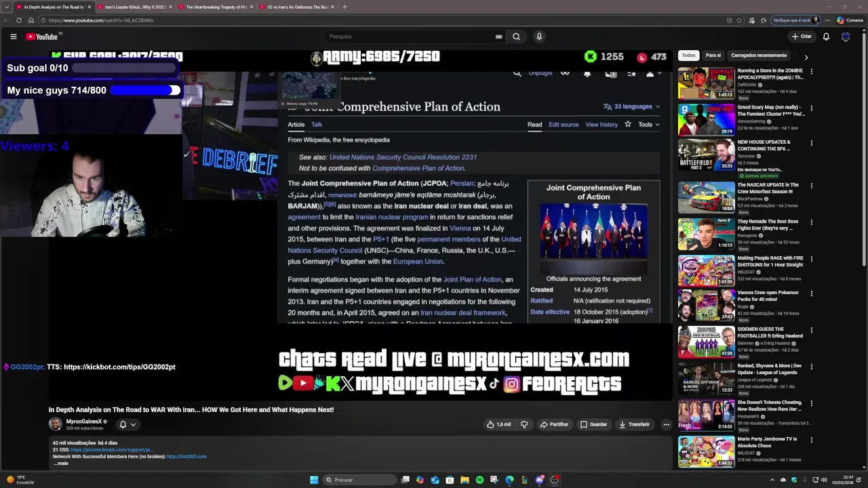Screen dimensions: 868x488
Task: Toggle channel notification bell for MyronGainesX
Action: point(123,424)
